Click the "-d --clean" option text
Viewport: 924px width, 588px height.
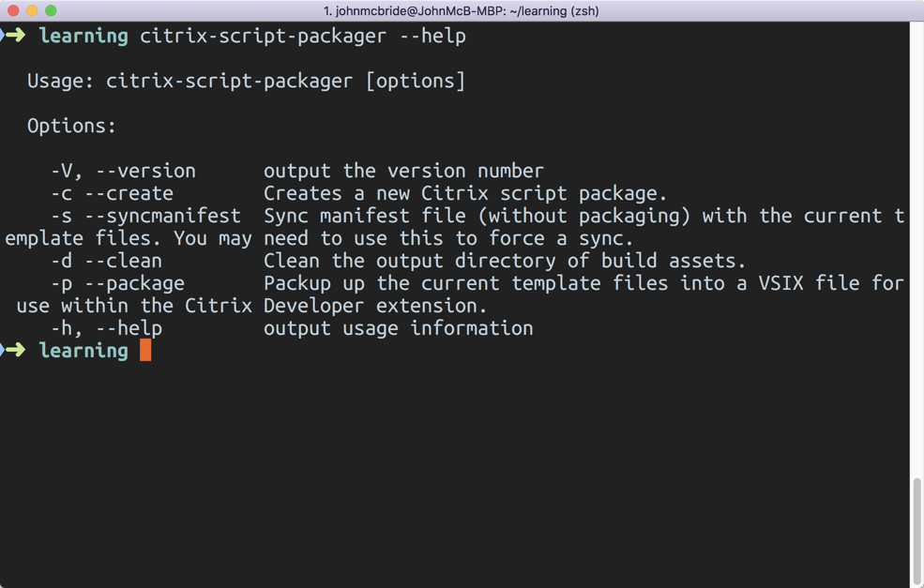[106, 261]
